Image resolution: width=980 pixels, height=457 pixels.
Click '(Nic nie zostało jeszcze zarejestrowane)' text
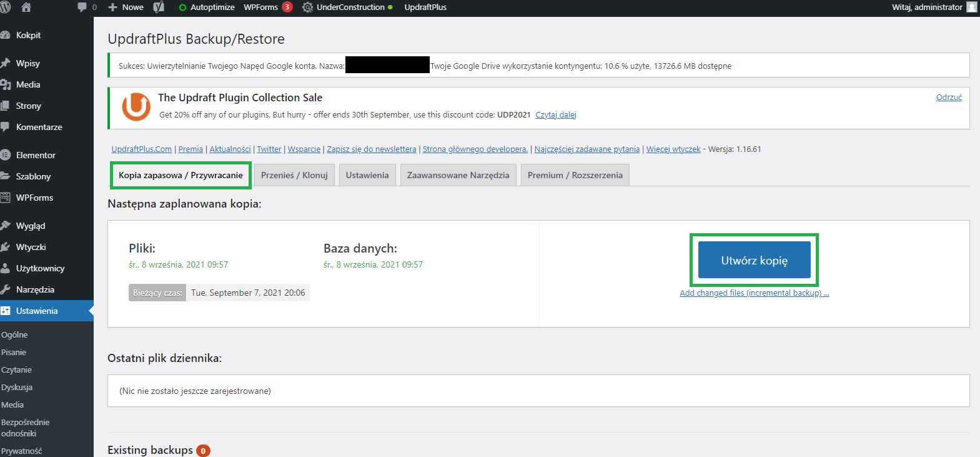tap(195, 391)
